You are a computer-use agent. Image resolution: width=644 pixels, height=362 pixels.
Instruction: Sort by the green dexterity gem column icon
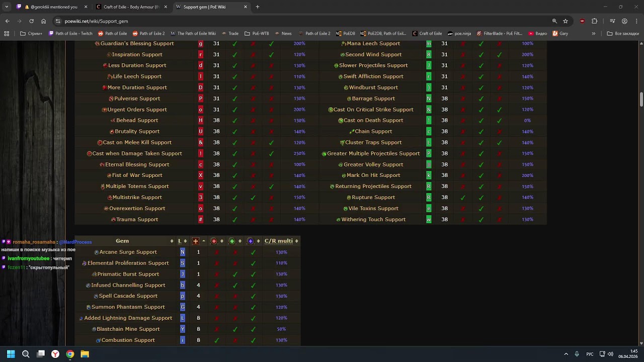coord(232,241)
